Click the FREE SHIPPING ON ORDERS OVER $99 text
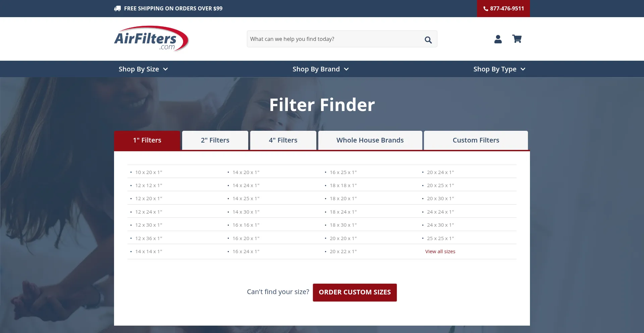The image size is (644, 333). 173,8
